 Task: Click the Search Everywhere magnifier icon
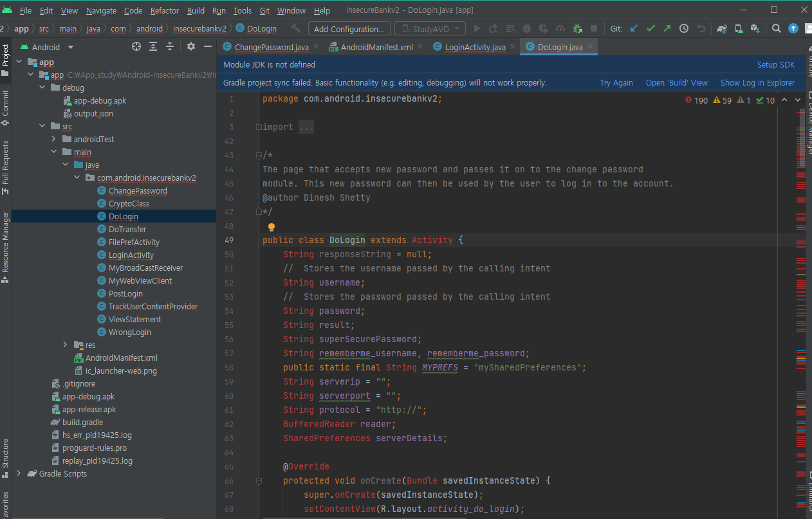click(x=777, y=28)
